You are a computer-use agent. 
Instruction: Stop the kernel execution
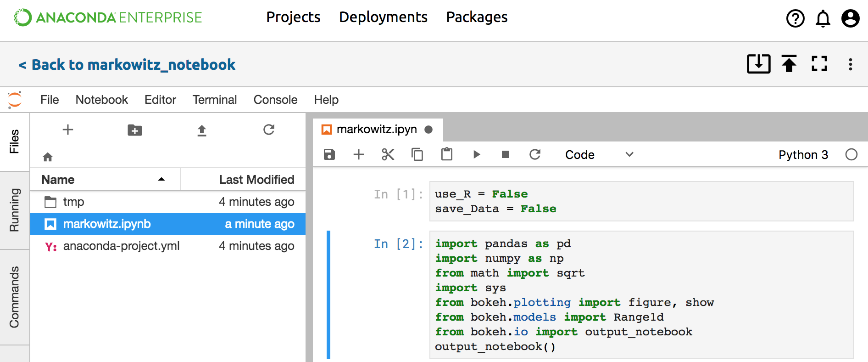coord(506,154)
